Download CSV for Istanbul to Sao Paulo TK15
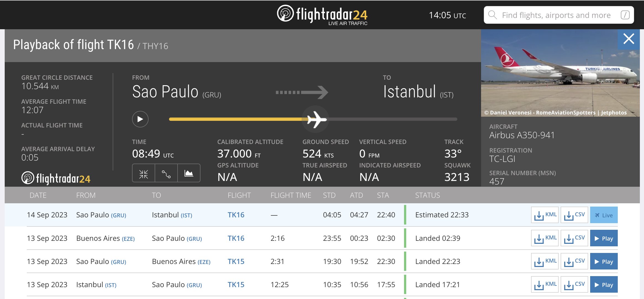 [x=574, y=284]
